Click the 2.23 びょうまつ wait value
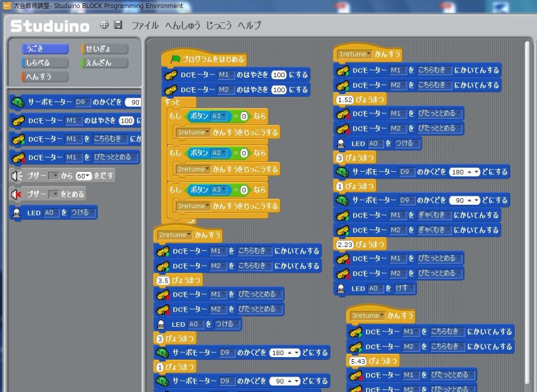This screenshot has height=392, width=537. click(344, 245)
